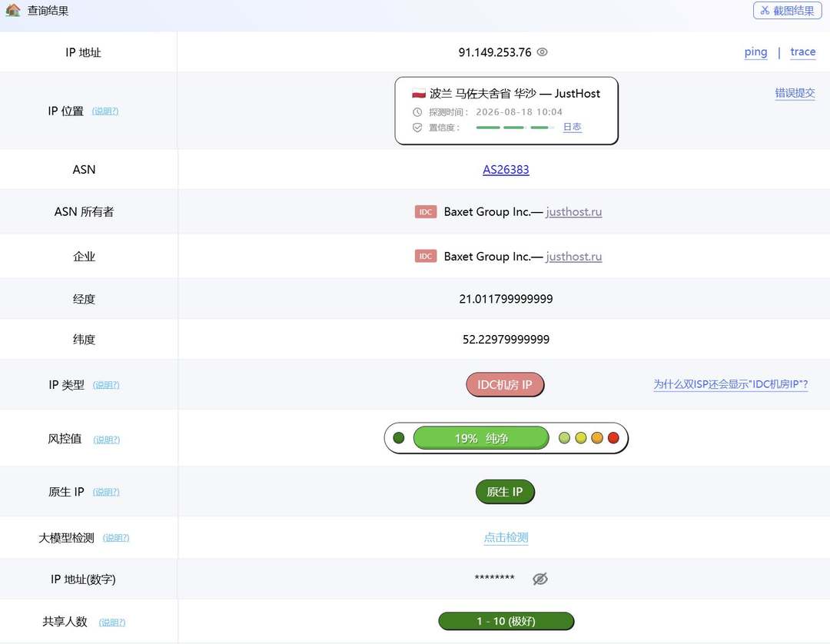Screen dimensions: 830x644
Task: Click the light green risk level dot
Action: [564, 437]
